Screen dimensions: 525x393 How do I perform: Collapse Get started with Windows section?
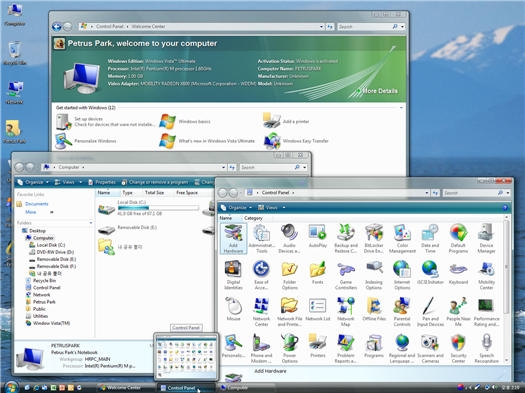point(401,108)
